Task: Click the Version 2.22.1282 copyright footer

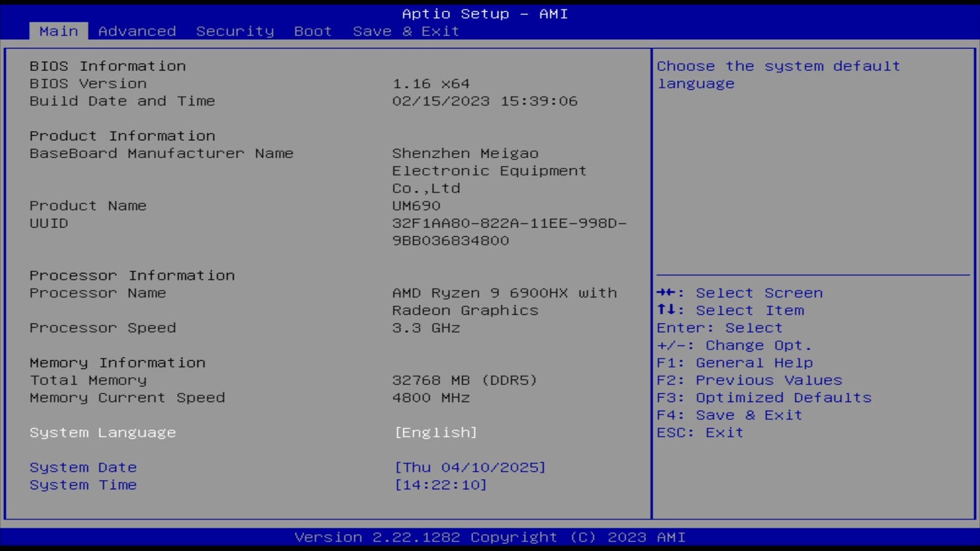Action: (490, 537)
